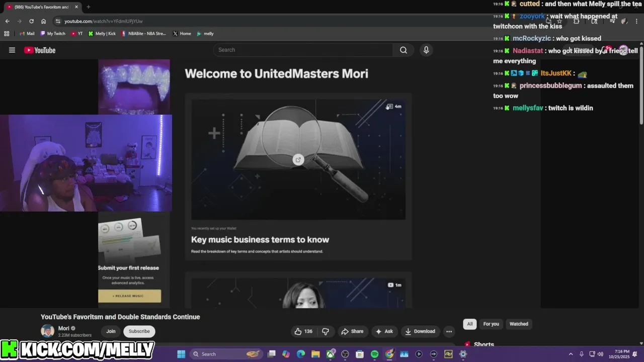Click the YouTube search input field
The image size is (644, 362).
point(303,50)
